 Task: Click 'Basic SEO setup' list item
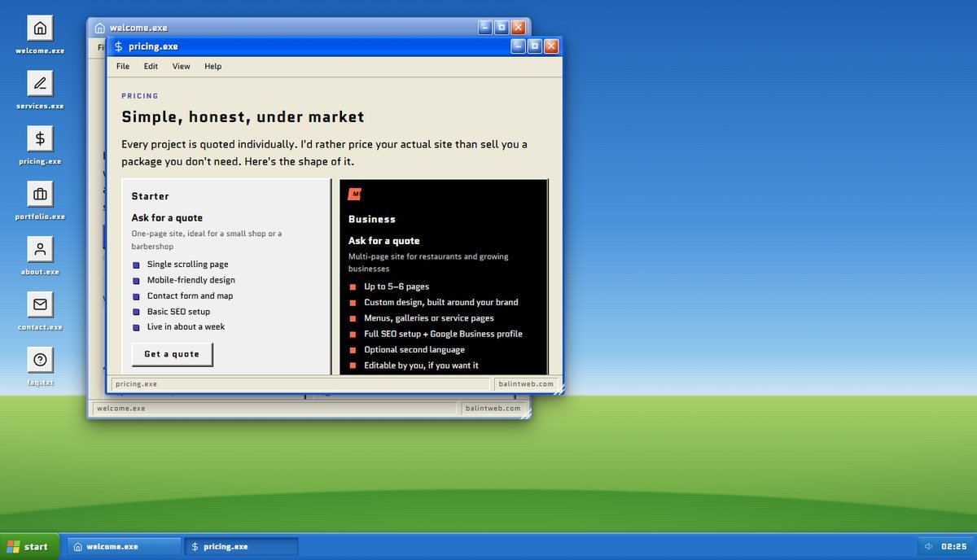pos(178,312)
